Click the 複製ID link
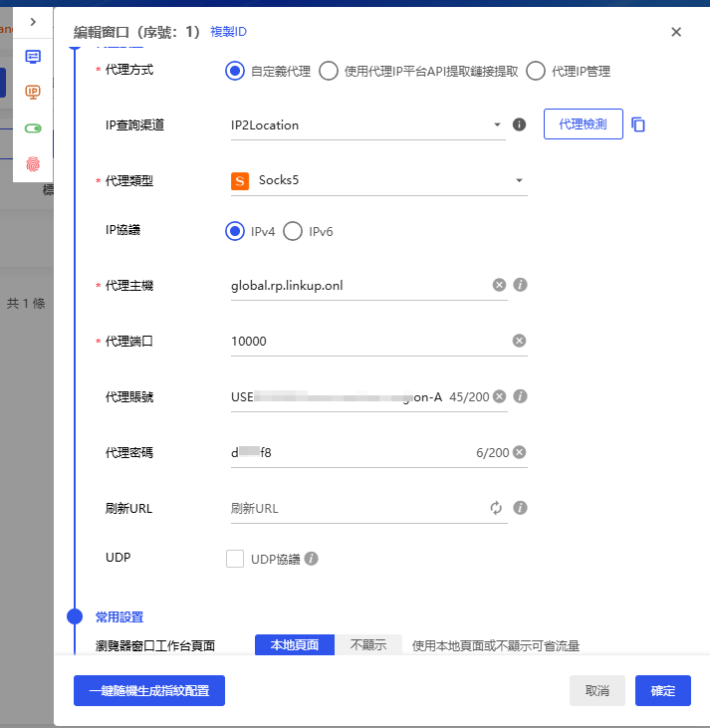The image size is (710, 728). click(x=228, y=32)
